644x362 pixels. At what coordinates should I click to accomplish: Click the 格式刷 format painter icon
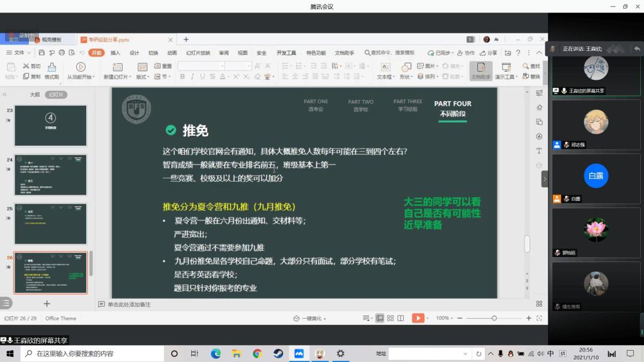pyautogui.click(x=52, y=67)
